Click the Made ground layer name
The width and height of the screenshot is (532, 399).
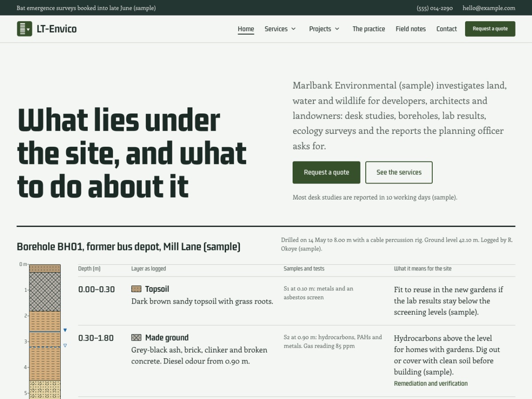click(x=167, y=337)
